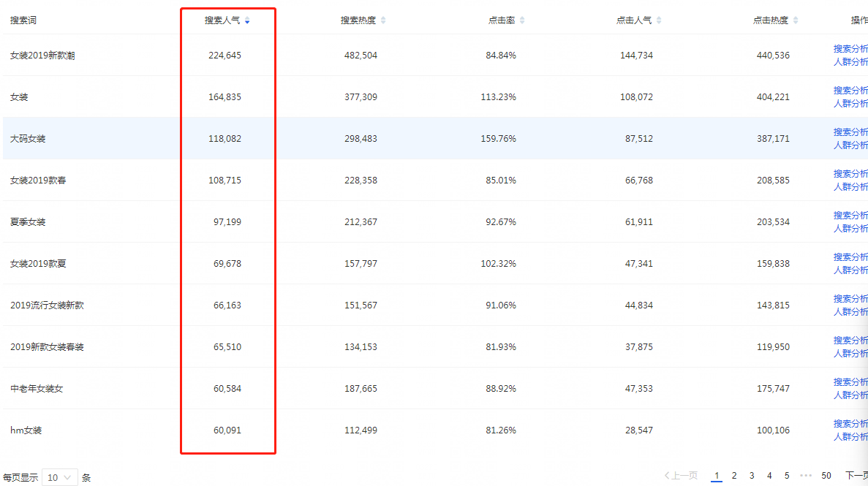Click pagination ellipsis to skip pages

pos(806,476)
